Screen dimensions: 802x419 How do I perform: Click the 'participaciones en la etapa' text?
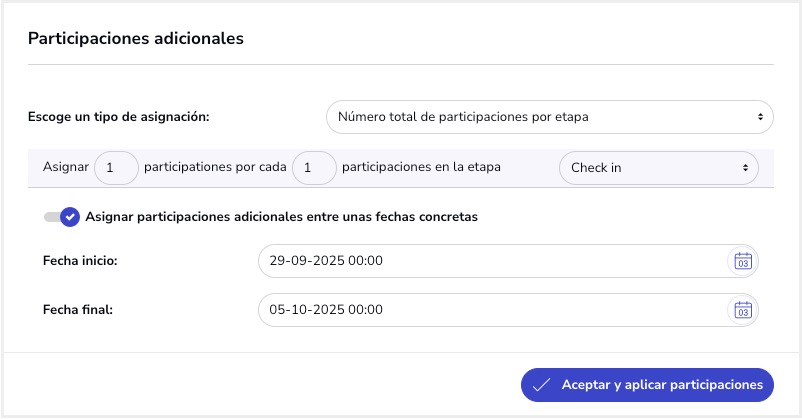coord(421,167)
